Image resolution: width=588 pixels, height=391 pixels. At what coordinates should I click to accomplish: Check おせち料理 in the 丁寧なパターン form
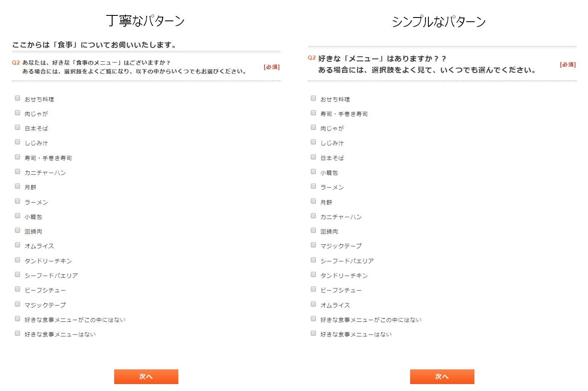[x=18, y=98]
